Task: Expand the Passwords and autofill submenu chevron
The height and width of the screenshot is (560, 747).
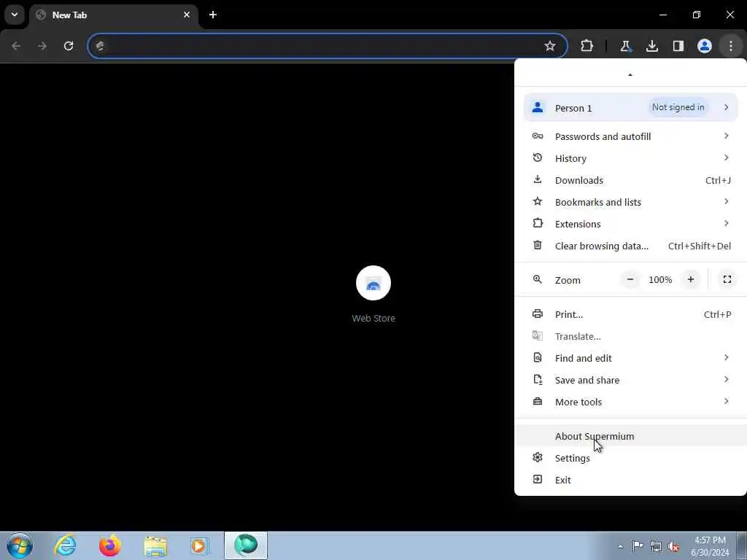Action: pos(726,136)
